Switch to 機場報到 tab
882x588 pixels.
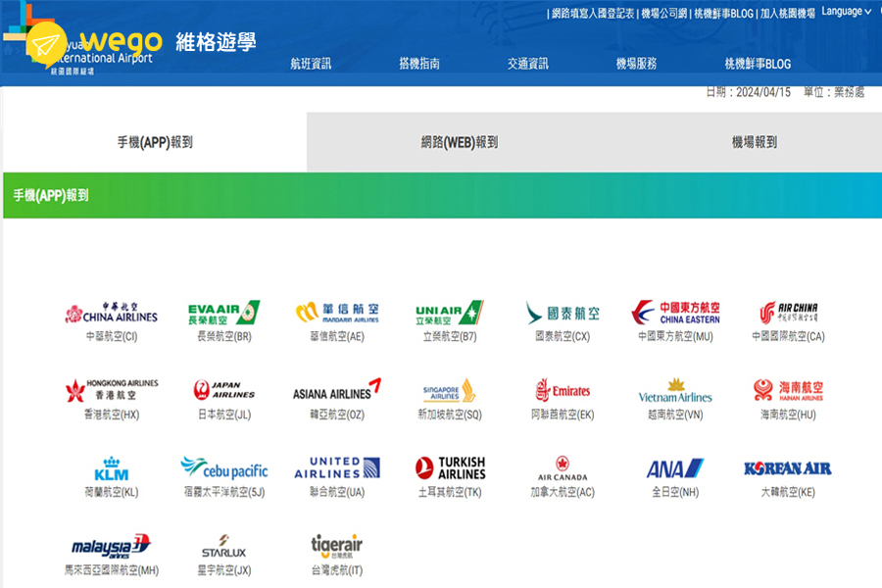tap(754, 142)
